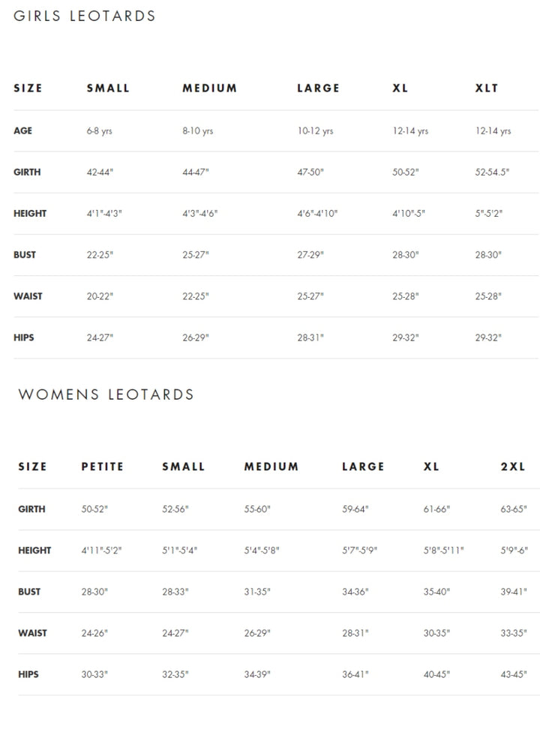Click the girls Small height 4'1"-4'3"

click(104, 214)
